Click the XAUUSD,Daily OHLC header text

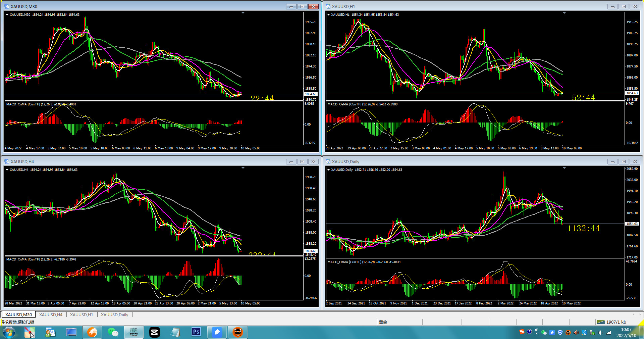point(367,170)
